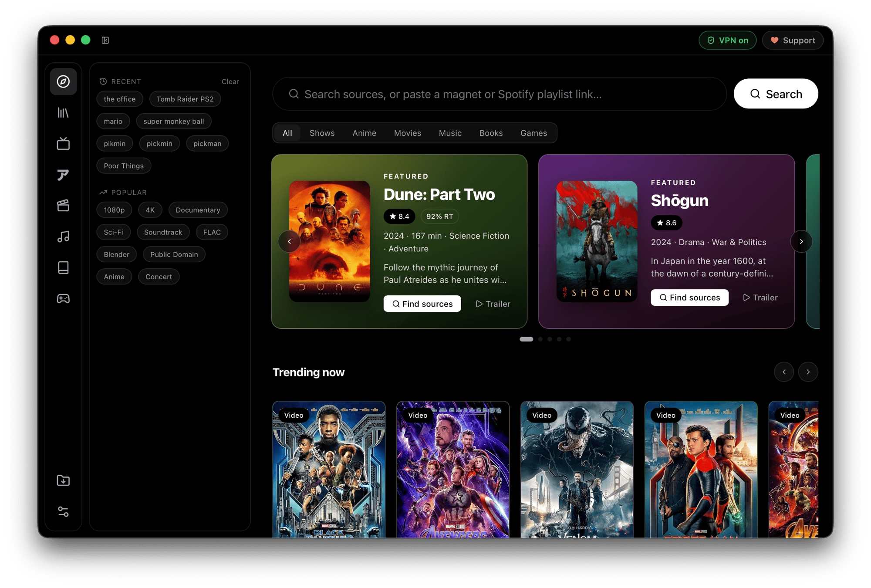Screen dimensions: 871x588
Task: Open the Movies clapperboard icon in sidebar
Action: (x=63, y=206)
